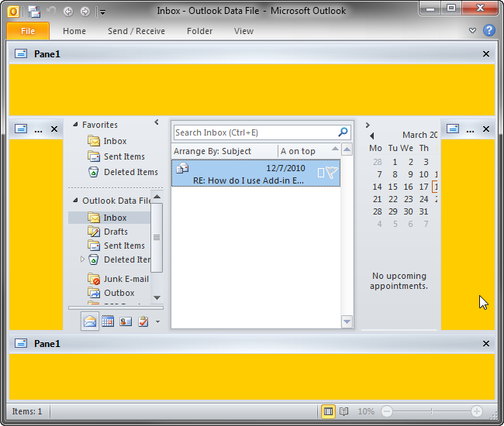Select the RE: How do I use Add-in message
Screen dimensions: 504x426
click(x=256, y=173)
